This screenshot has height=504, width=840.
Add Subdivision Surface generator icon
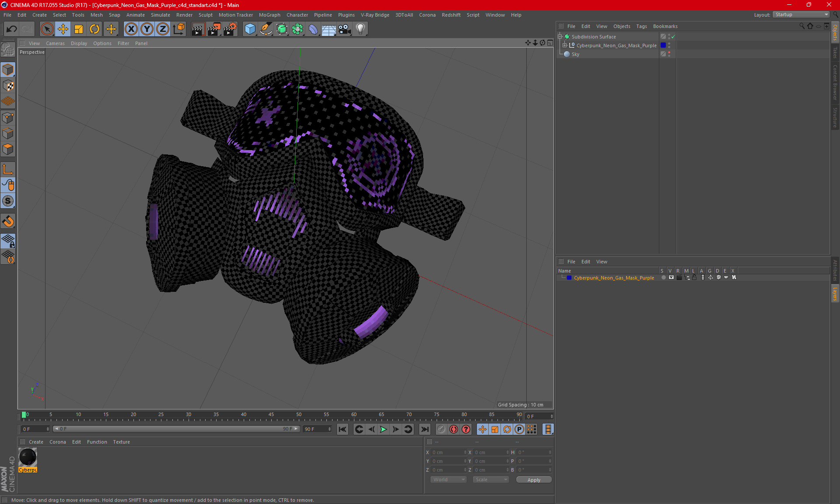282,29
